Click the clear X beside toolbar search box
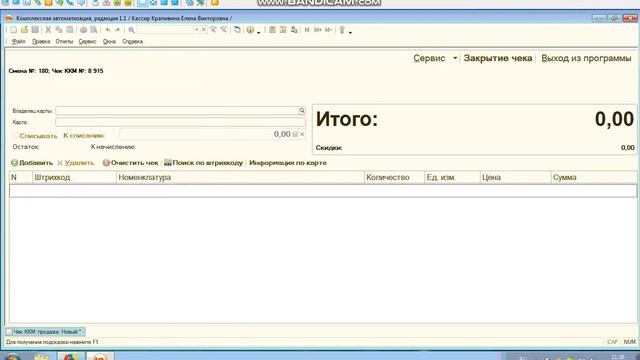The width and height of the screenshot is (640, 360). (204, 30)
